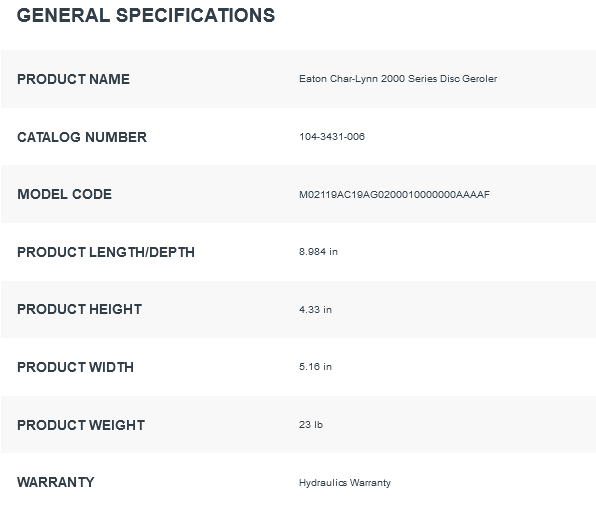Select the CATALOG NUMBER label
This screenshot has width=596, height=510.
pos(82,137)
